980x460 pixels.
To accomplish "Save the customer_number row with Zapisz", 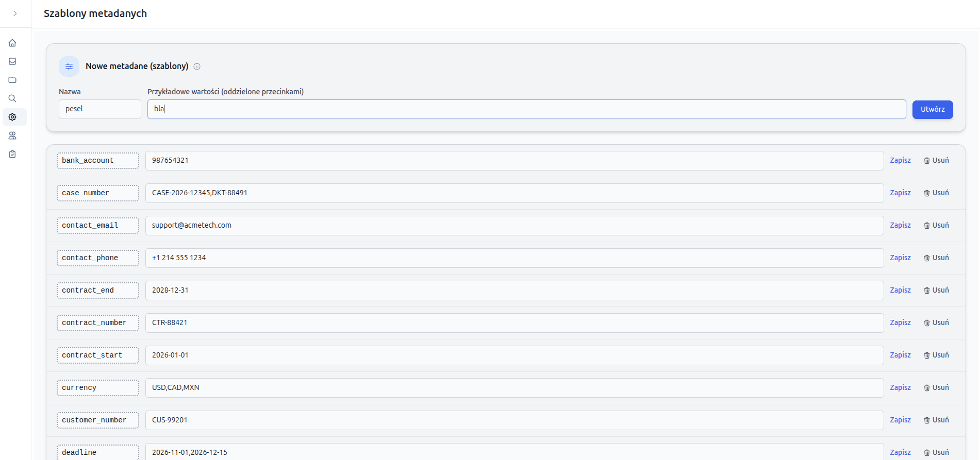I will [900, 420].
